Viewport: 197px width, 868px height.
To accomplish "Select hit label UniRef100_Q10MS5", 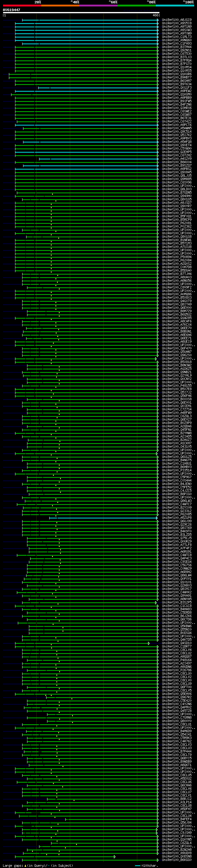I will [x=177, y=71].
